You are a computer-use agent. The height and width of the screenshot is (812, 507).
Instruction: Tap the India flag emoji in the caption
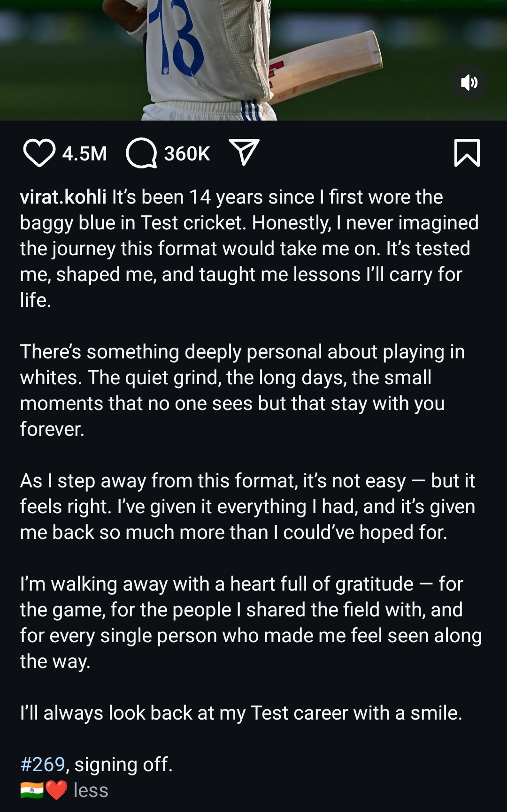[31, 790]
